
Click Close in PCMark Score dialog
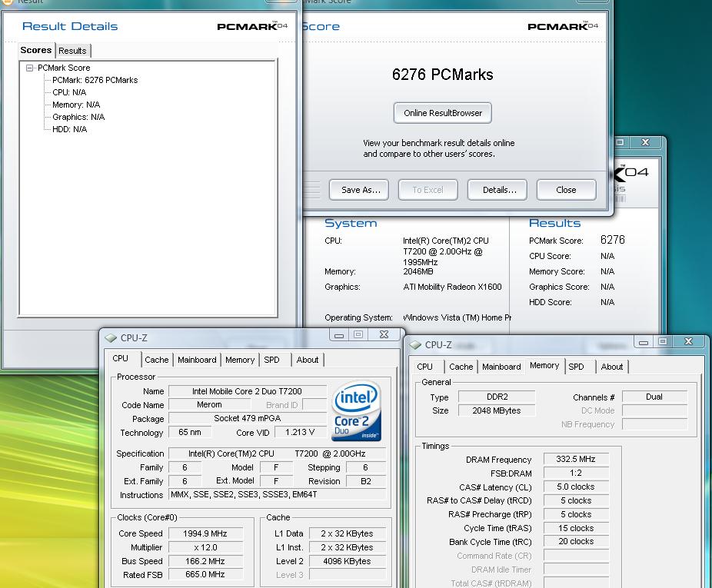coord(566,190)
